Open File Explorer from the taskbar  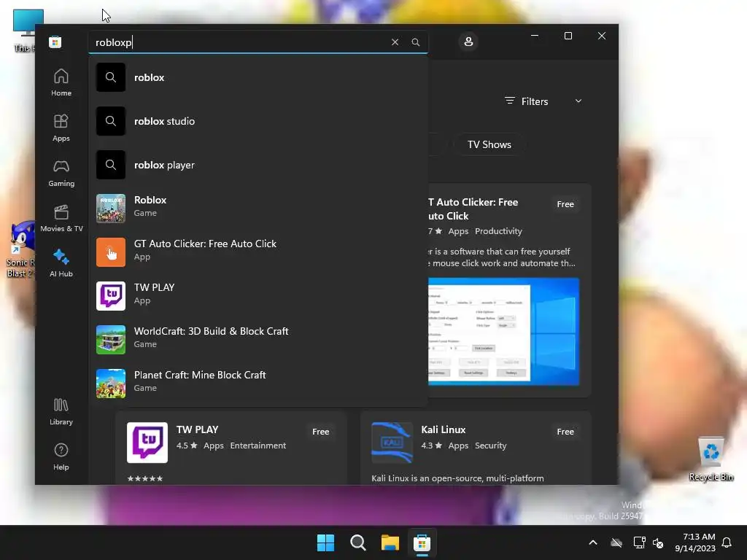coord(390,542)
